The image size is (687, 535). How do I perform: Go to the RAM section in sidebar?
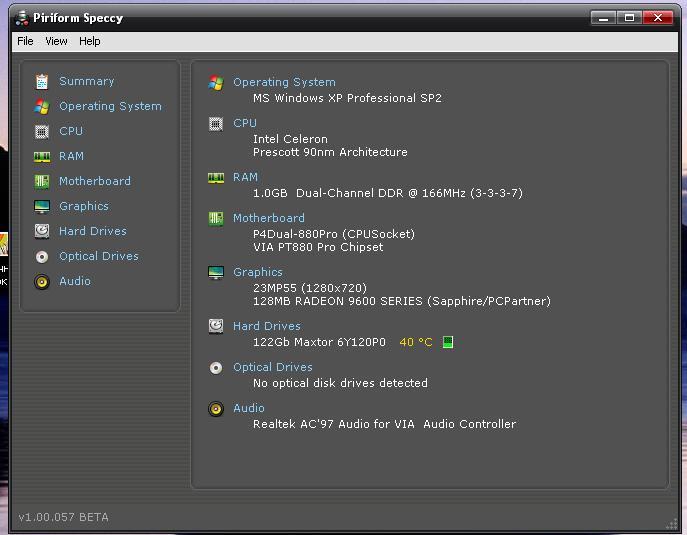click(x=71, y=156)
